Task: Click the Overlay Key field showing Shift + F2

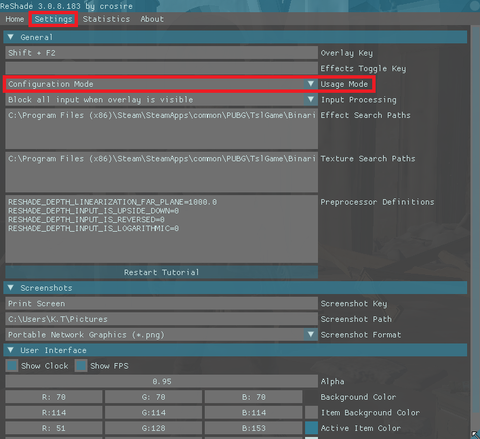Action: click(x=161, y=53)
